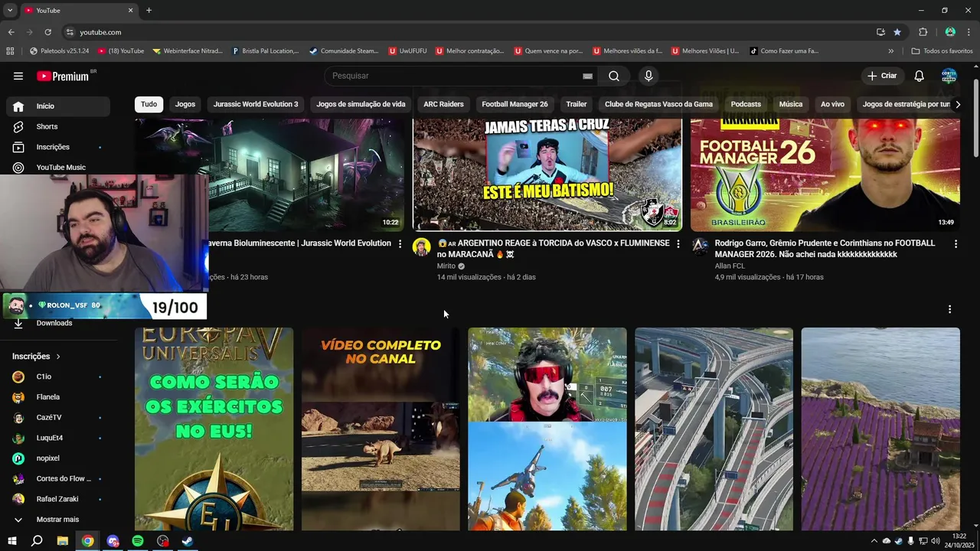The image size is (980, 551).
Task: Open the Mírito channel name link
Action: (446, 266)
